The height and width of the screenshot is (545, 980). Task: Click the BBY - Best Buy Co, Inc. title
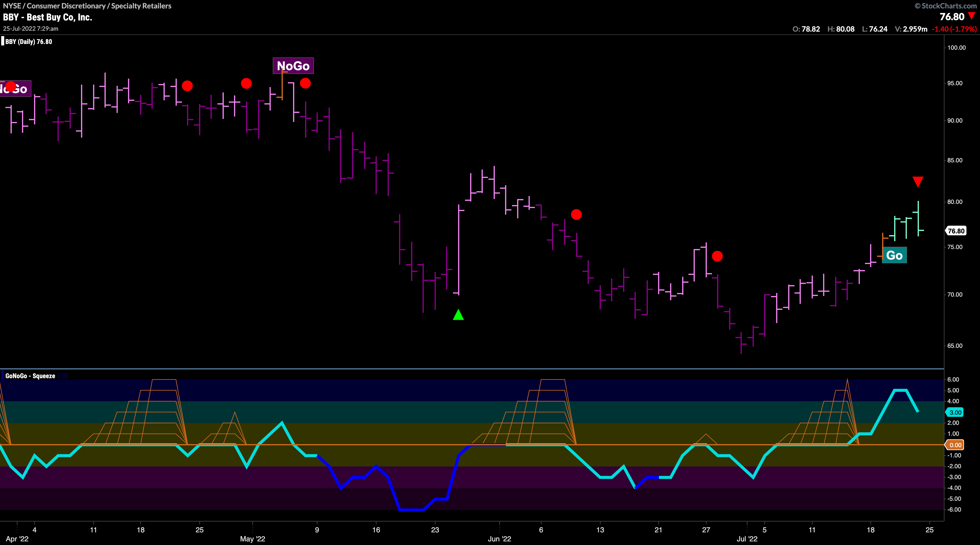(48, 17)
